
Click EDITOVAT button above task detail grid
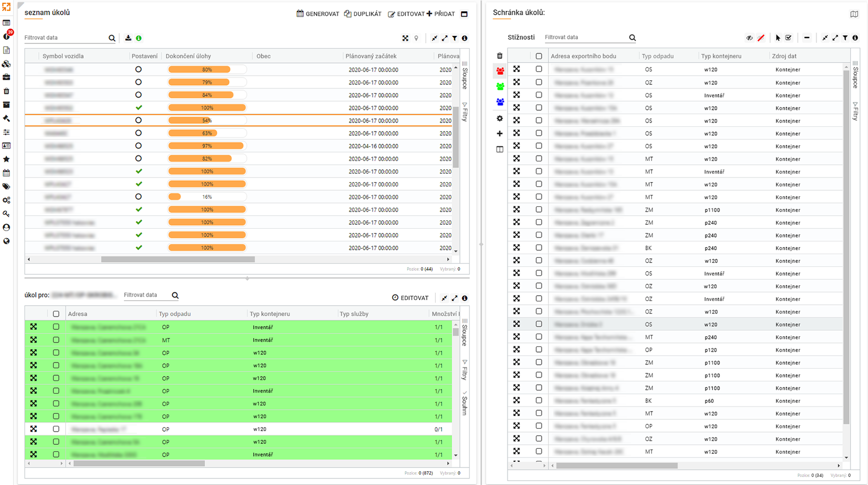410,298
